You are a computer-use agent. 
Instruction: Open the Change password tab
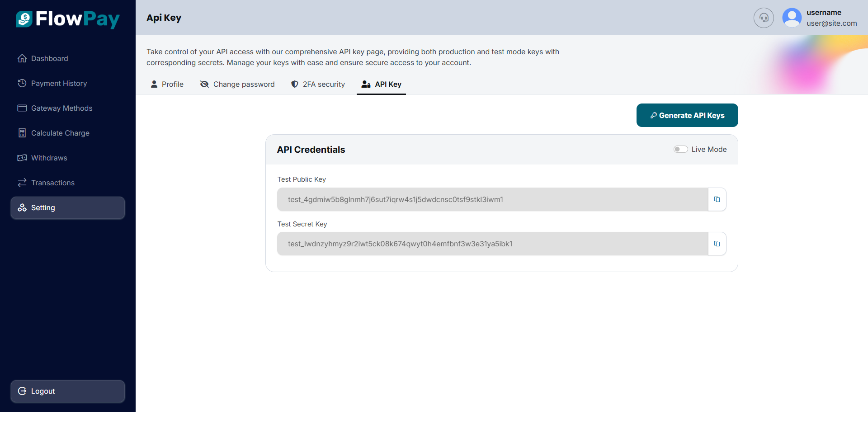pyautogui.click(x=237, y=85)
